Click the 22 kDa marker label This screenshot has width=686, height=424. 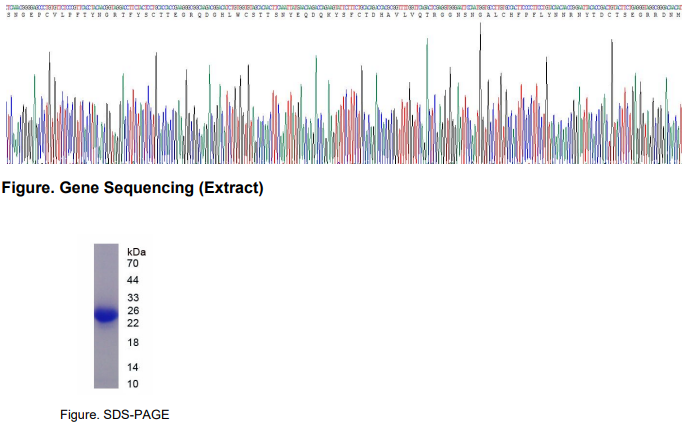coord(133,323)
